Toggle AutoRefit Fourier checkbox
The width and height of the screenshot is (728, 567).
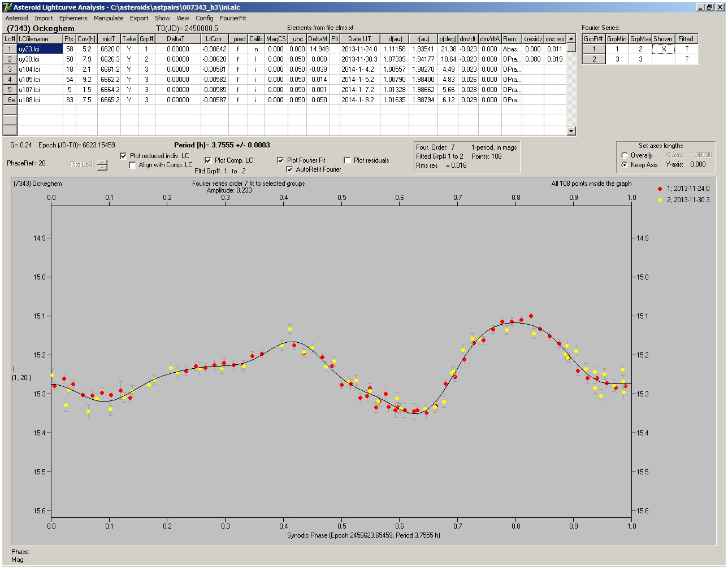tap(289, 169)
